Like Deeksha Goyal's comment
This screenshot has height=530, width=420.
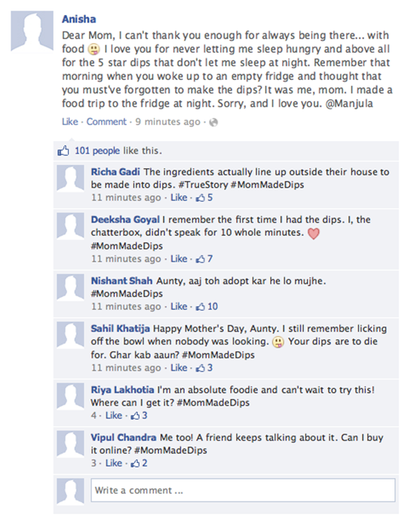(x=179, y=259)
